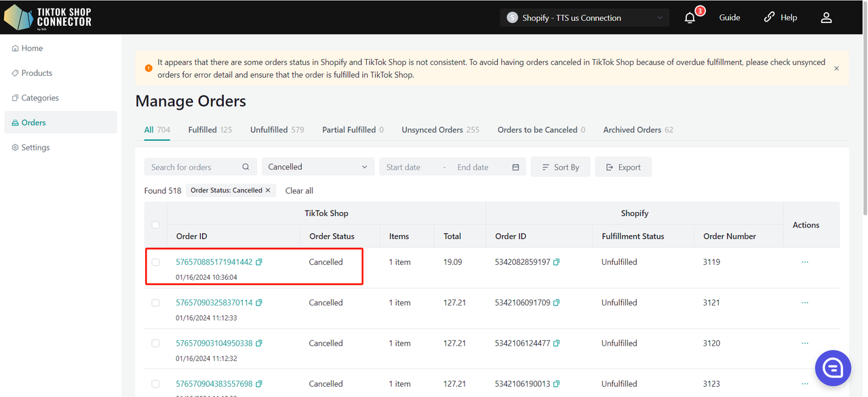The height and width of the screenshot is (397, 868).
Task: Click Clear all filters
Action: click(299, 191)
